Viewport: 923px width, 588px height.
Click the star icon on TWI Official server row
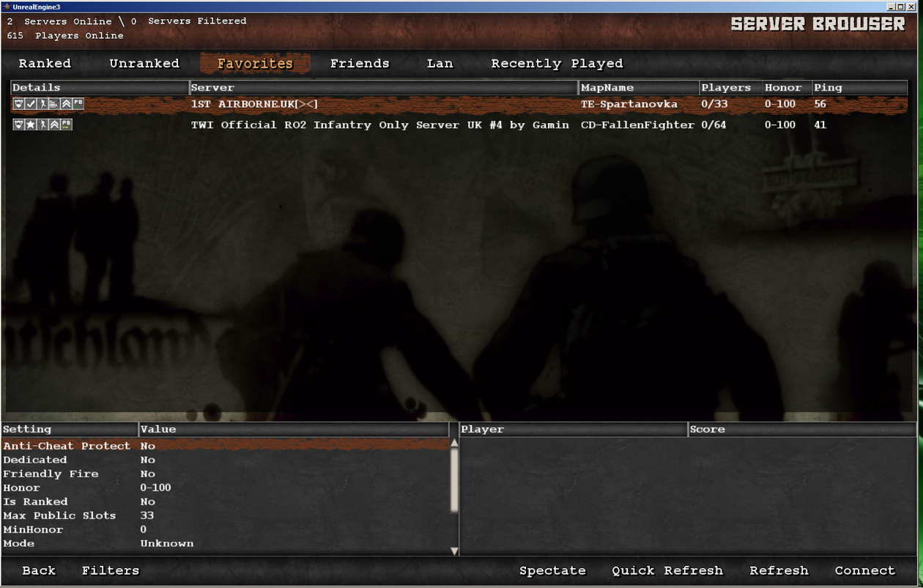(30, 125)
